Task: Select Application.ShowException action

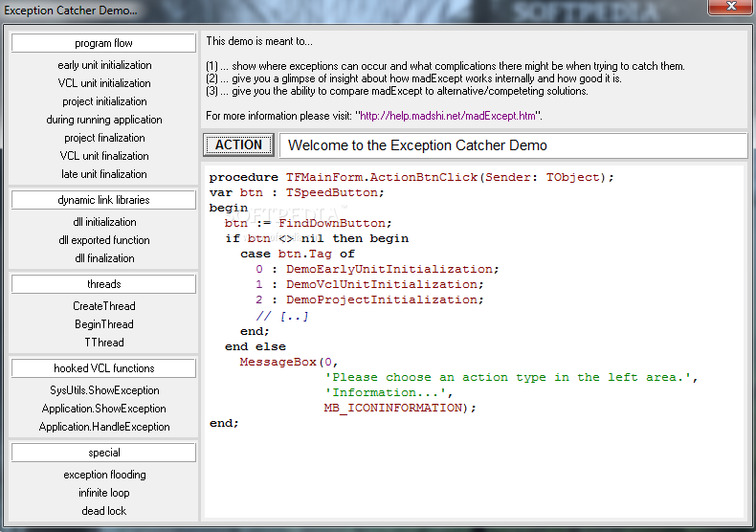Action: click(x=104, y=409)
